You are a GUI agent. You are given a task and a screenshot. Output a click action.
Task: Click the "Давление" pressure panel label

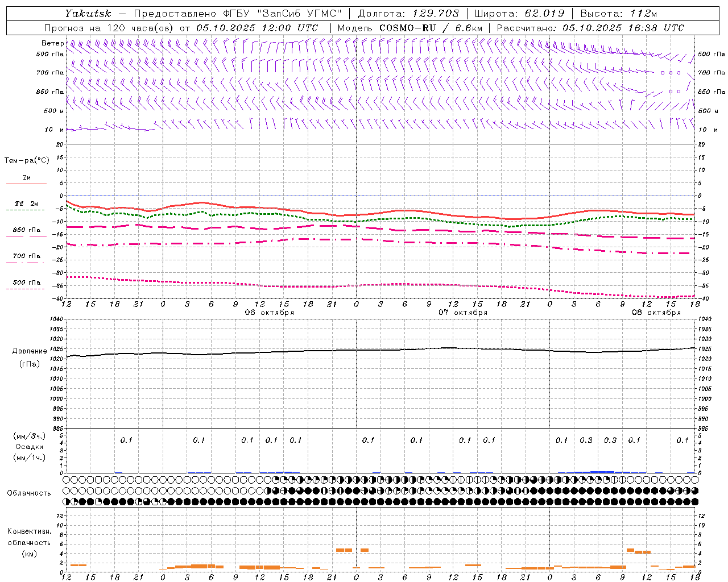pyautogui.click(x=30, y=351)
